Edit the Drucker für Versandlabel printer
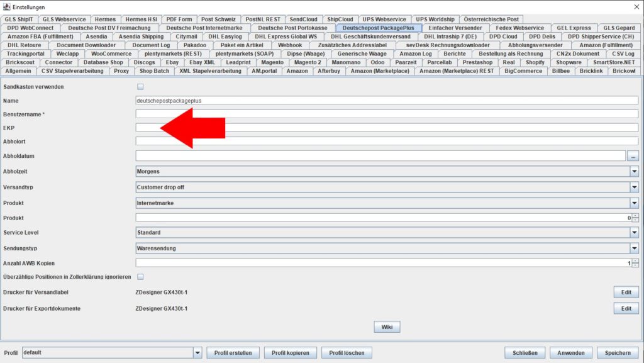Screen dimensions: 644x363 626,293
